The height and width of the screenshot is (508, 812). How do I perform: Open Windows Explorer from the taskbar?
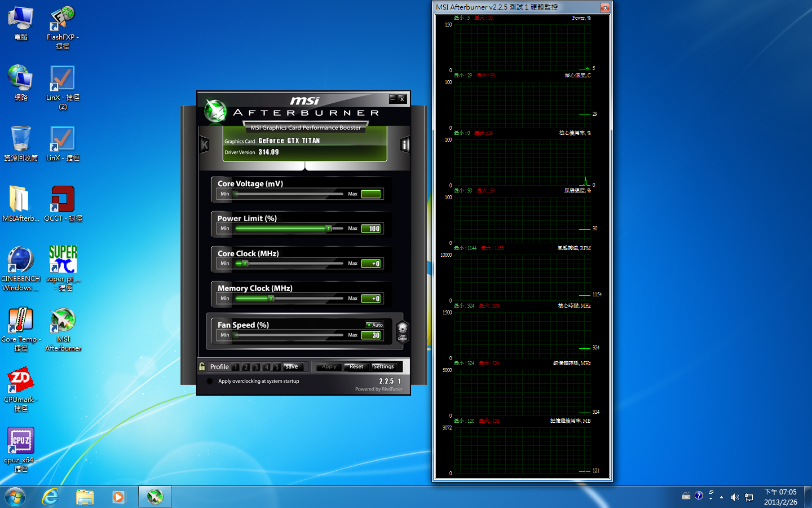coord(85,497)
